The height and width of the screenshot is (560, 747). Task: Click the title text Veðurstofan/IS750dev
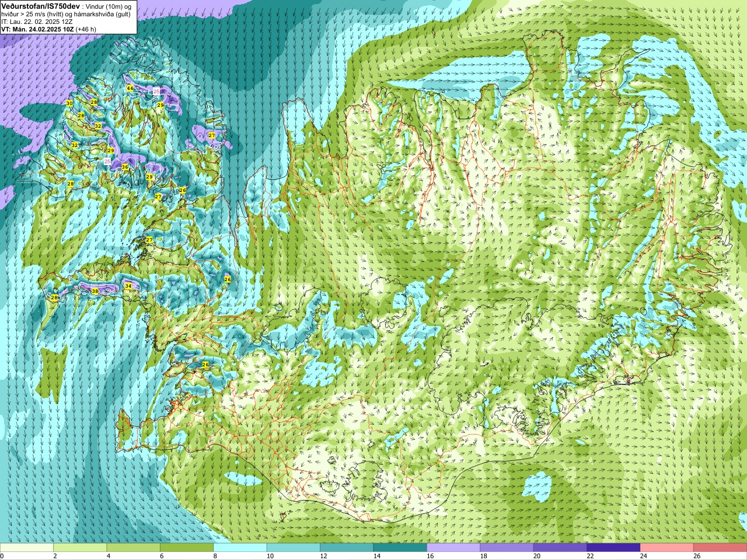(41, 6)
